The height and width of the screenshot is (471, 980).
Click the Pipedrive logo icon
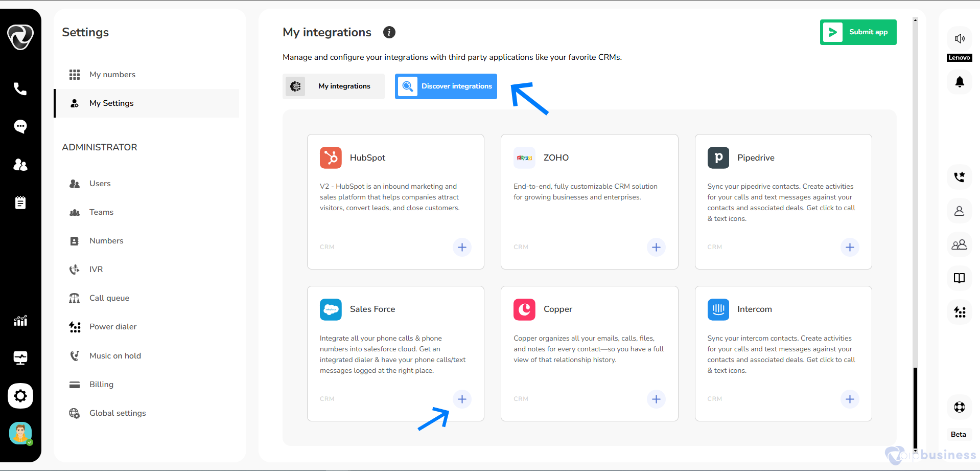[x=718, y=158]
